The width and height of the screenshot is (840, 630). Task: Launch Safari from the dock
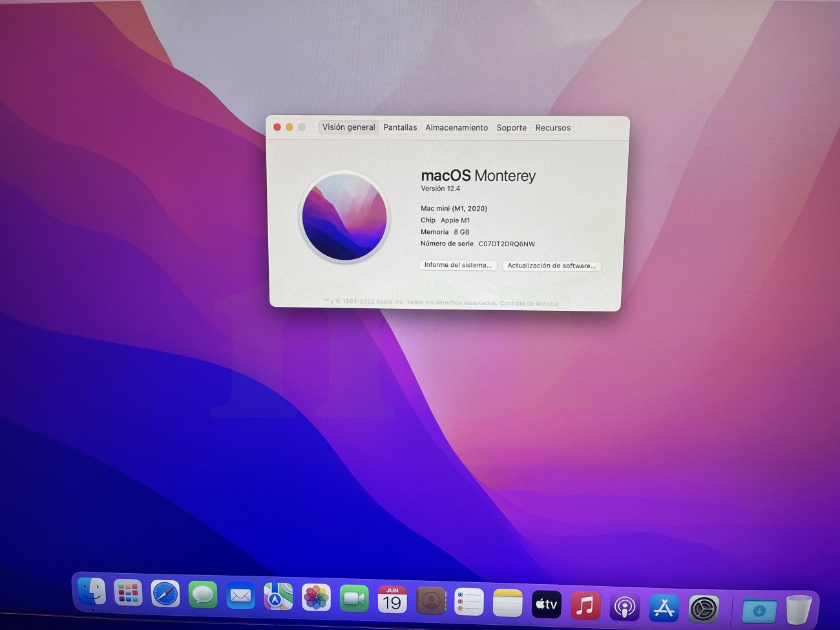(165, 594)
